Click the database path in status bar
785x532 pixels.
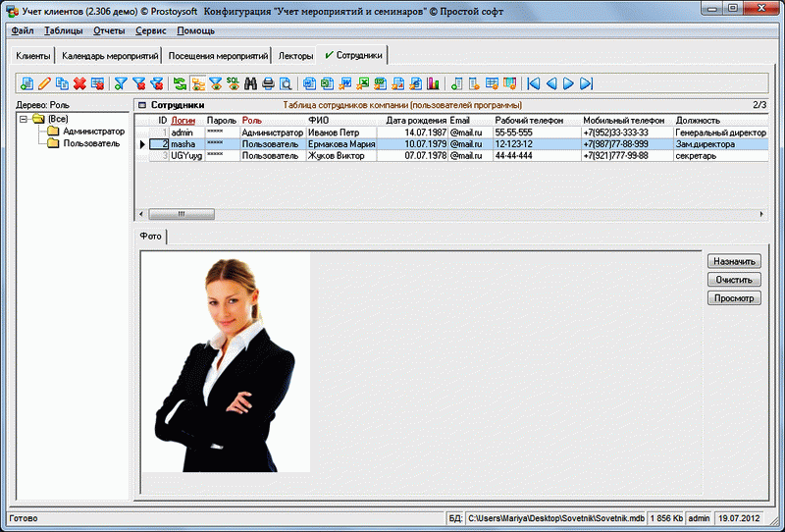tap(555, 518)
